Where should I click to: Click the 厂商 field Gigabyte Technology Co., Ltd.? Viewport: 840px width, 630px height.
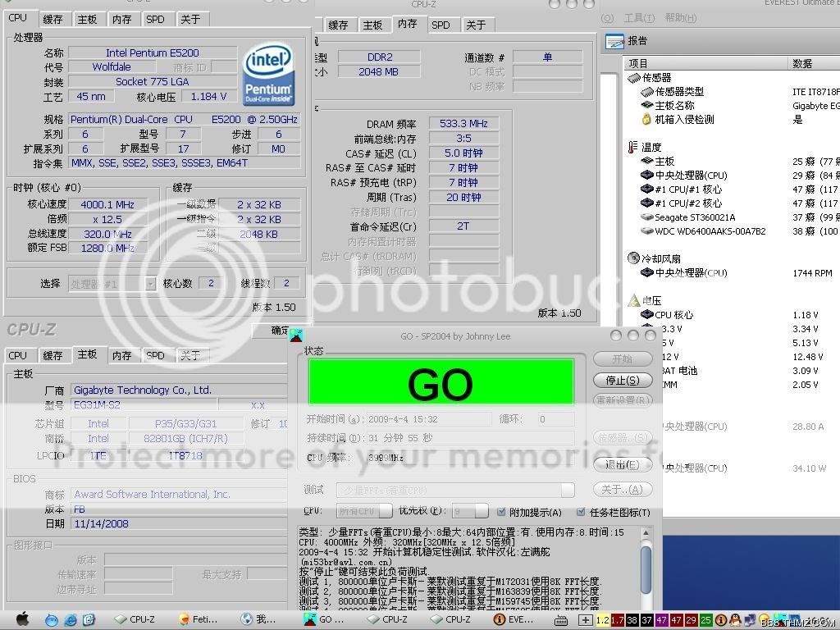tap(179, 390)
